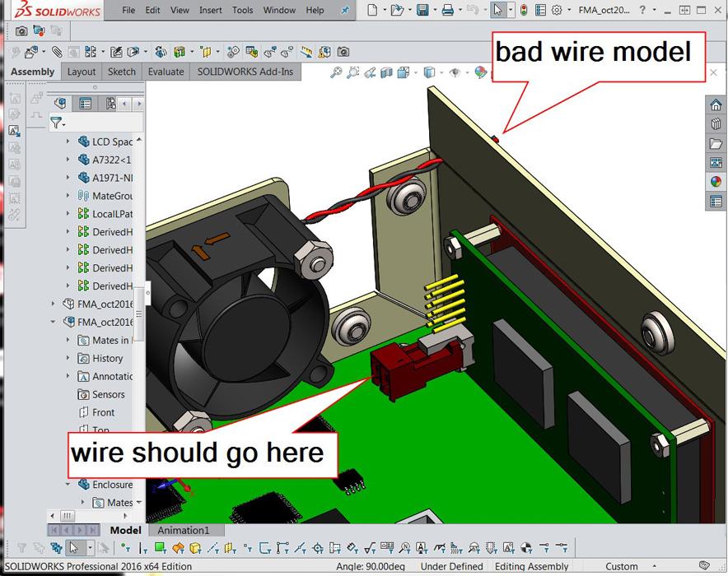The image size is (728, 576).
Task: Click the Edit Appearance color ball icon
Action: (x=481, y=72)
